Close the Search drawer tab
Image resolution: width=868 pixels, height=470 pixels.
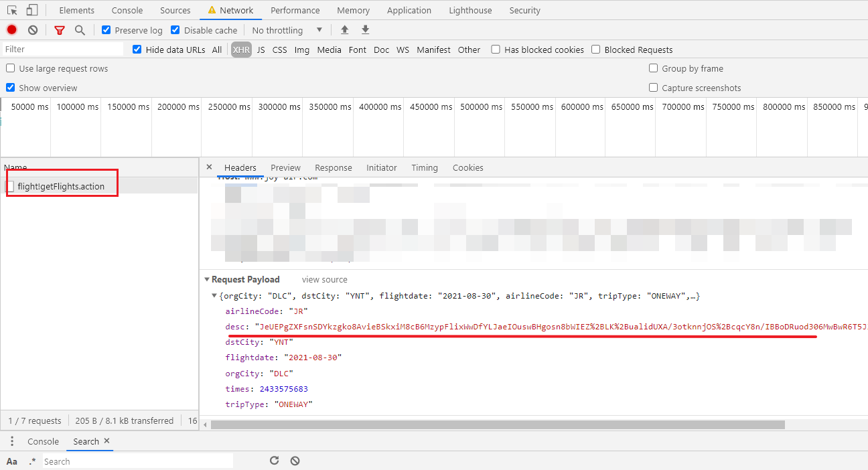pos(107,441)
